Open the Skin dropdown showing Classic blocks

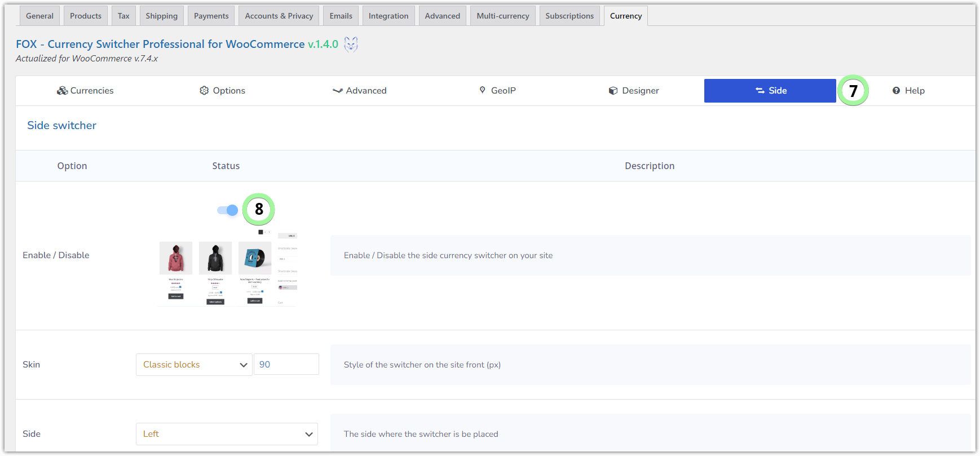click(194, 365)
